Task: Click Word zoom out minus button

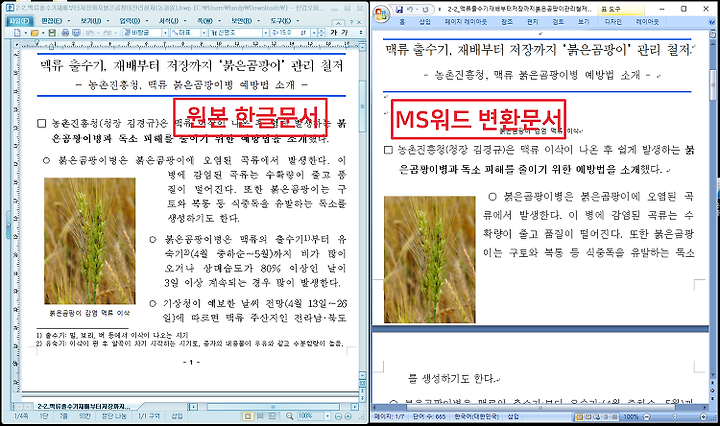Action: pyautogui.click(x=647, y=417)
